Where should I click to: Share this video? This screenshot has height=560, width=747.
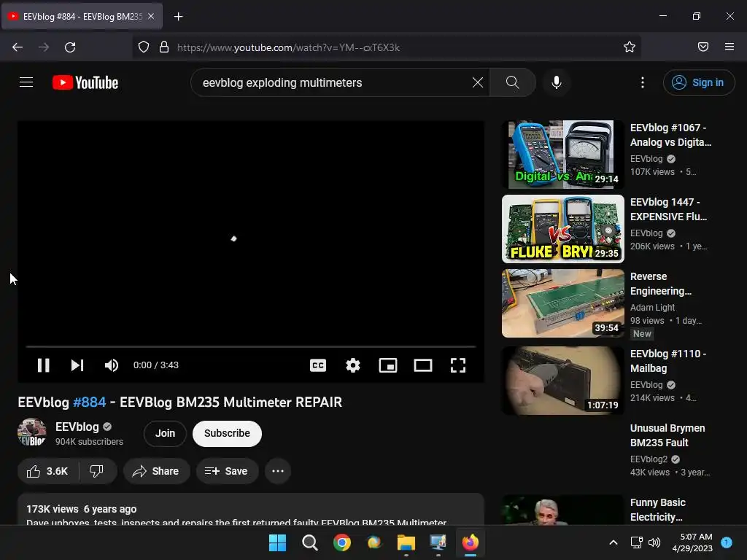click(x=156, y=471)
